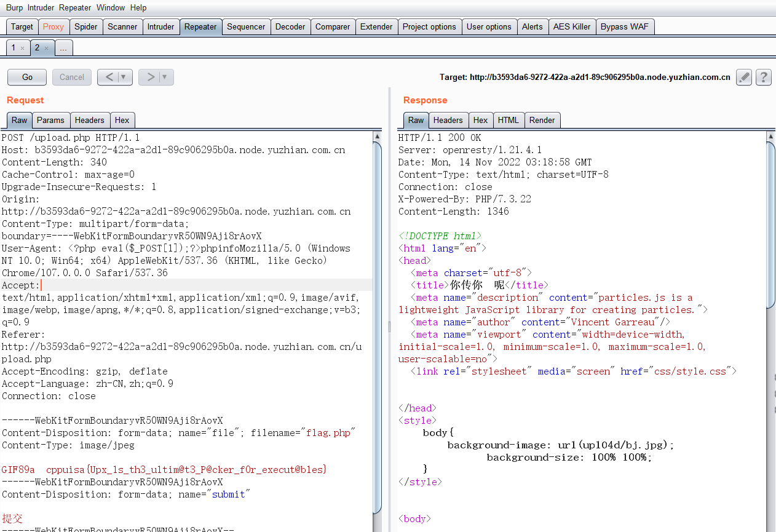Open the forward history dropdown arrow
The image size is (776, 532).
[x=165, y=77]
